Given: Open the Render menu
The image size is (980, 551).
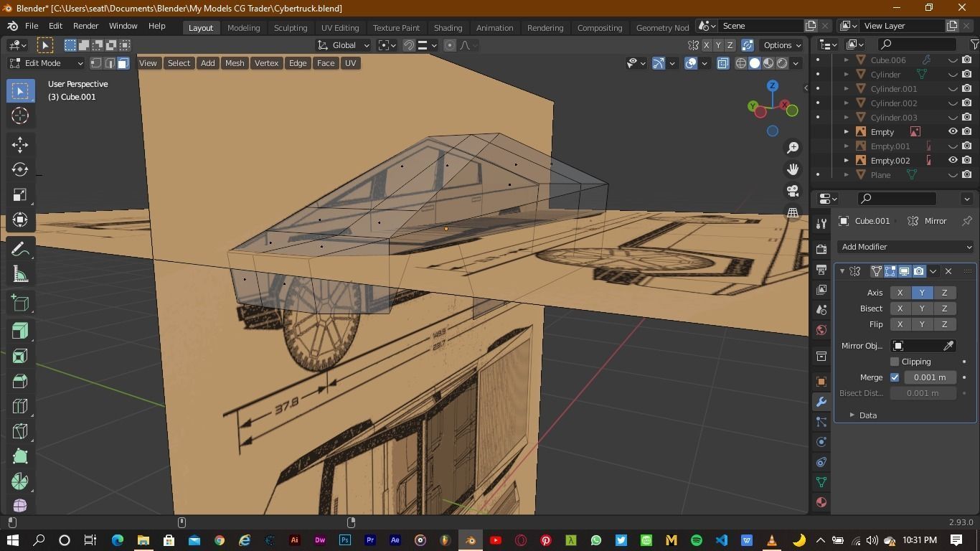Looking at the screenshot, I should coord(85,26).
